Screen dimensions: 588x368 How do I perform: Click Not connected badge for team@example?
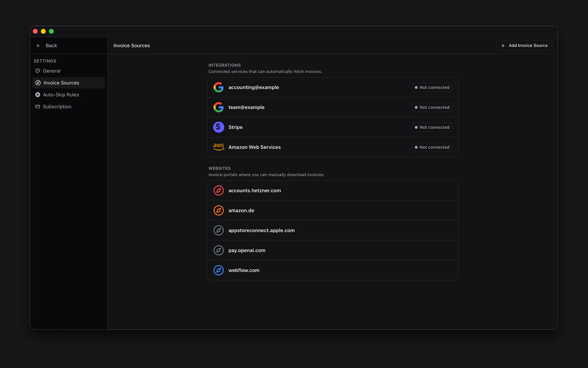coord(432,107)
